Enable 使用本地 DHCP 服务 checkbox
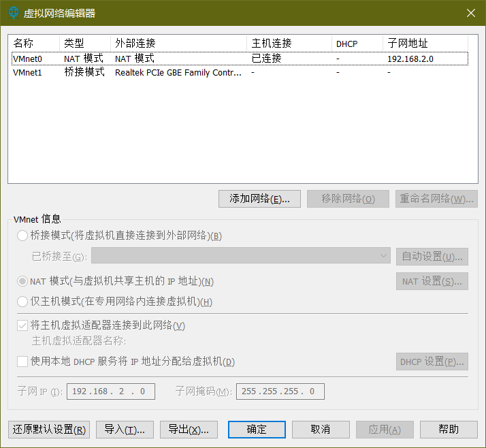486x448 pixels. [x=22, y=362]
